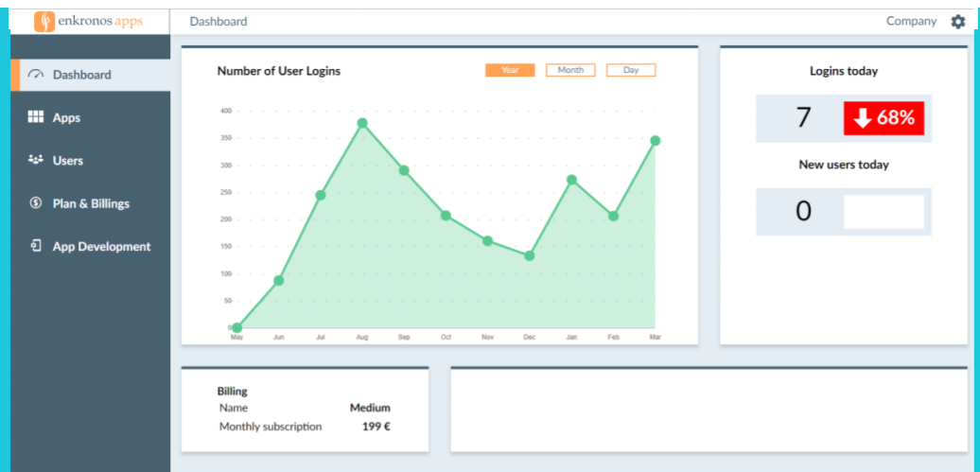980x472 pixels.
Task: Click the enkronos apps logo
Action: coord(89,21)
